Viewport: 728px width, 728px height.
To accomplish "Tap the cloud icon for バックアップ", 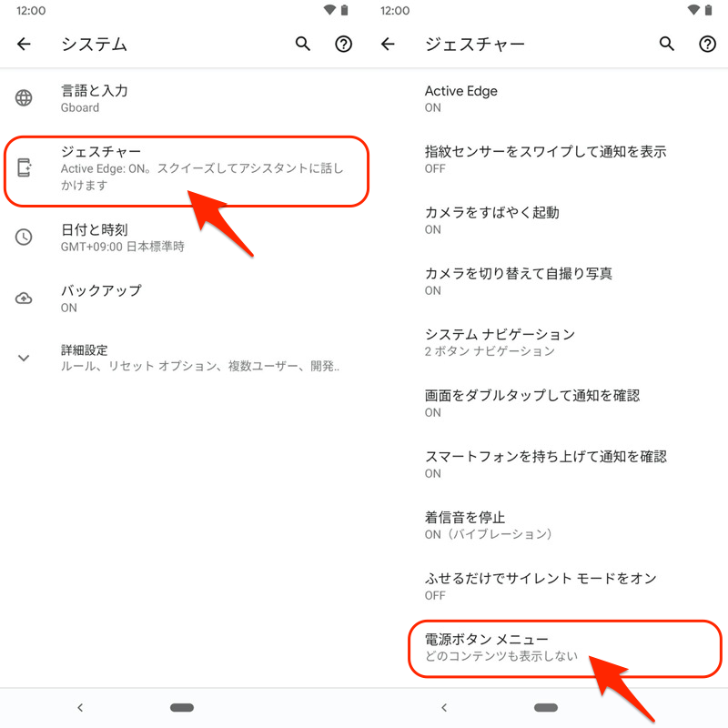I will point(24,298).
